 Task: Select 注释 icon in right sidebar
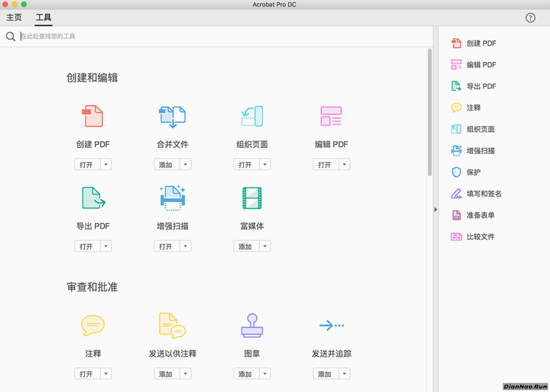tap(456, 108)
